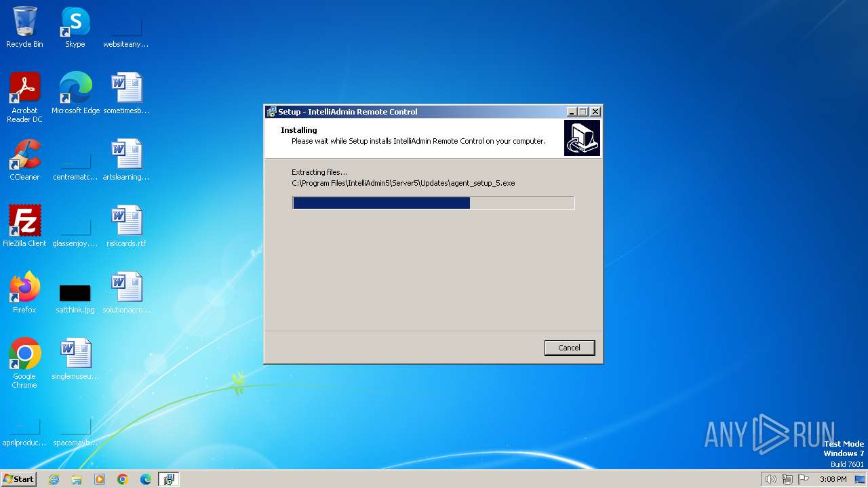Image resolution: width=868 pixels, height=488 pixels.
Task: Launch Acrobat Reader DC shortcut
Action: click(24, 98)
